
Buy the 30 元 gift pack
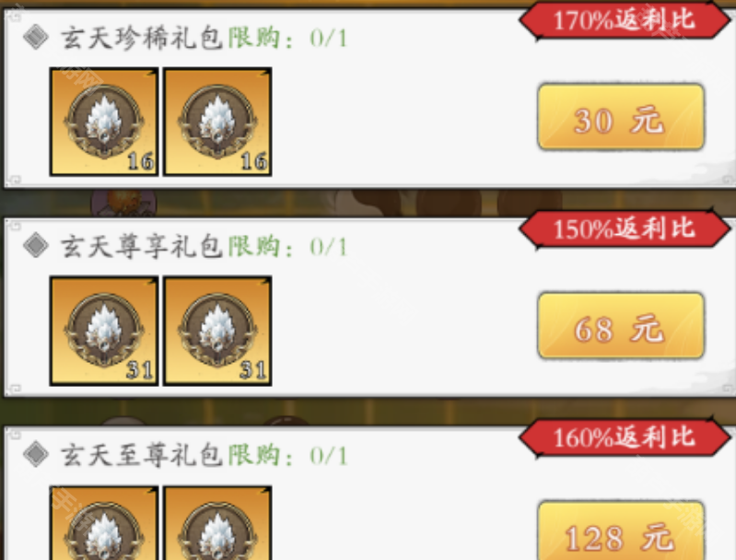[621, 117]
